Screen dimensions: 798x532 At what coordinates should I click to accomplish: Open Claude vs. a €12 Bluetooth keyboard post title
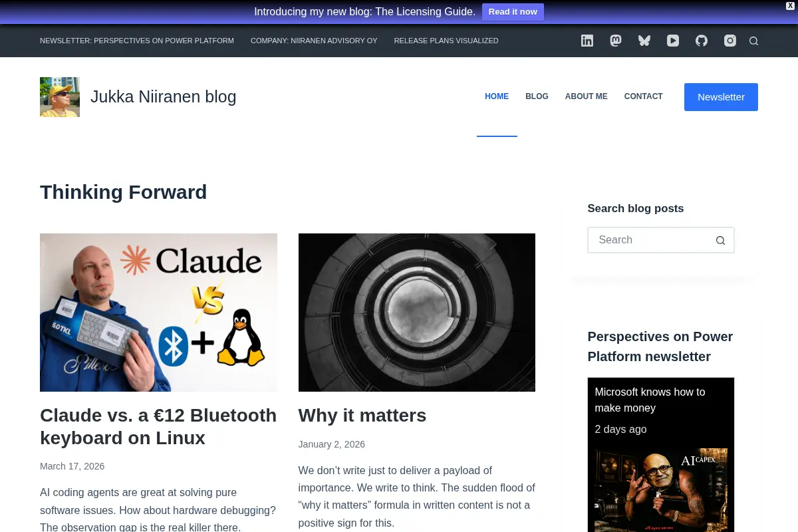158,426
